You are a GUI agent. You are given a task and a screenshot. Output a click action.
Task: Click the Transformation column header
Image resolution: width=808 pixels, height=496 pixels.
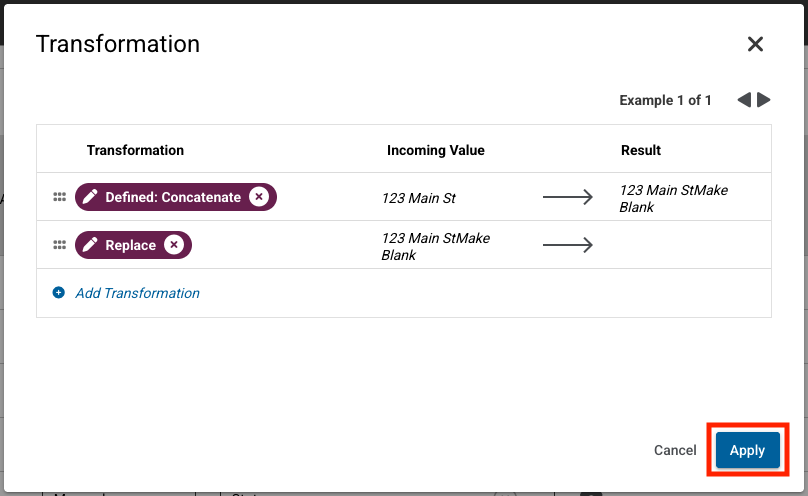[x=135, y=150]
